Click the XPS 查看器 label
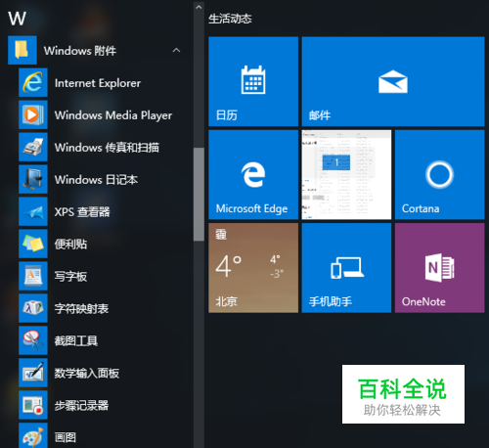 [x=82, y=212]
